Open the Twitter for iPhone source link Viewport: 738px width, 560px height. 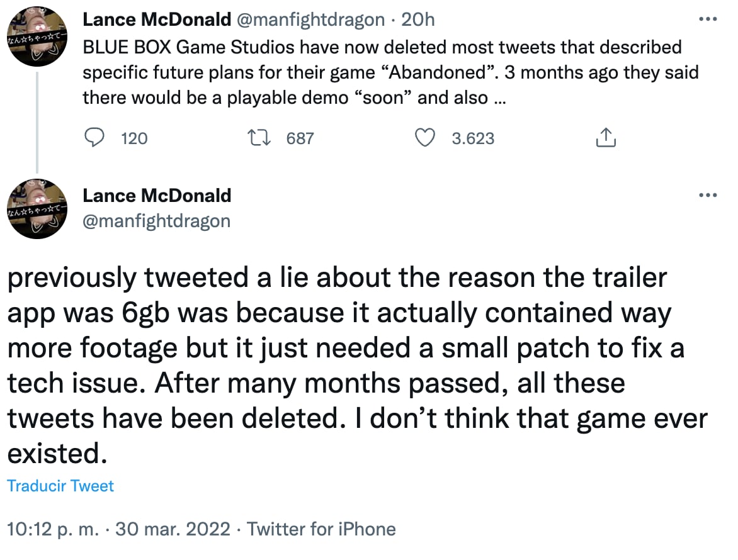coord(321,529)
